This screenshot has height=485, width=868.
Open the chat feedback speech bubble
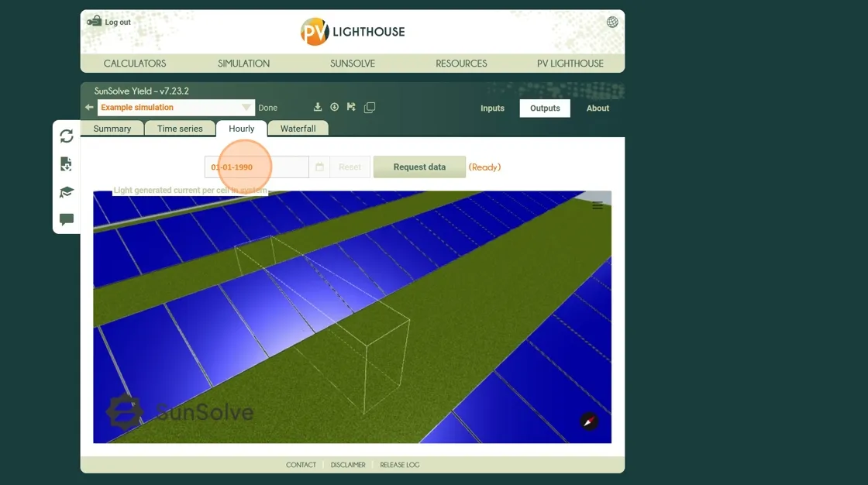click(x=67, y=219)
